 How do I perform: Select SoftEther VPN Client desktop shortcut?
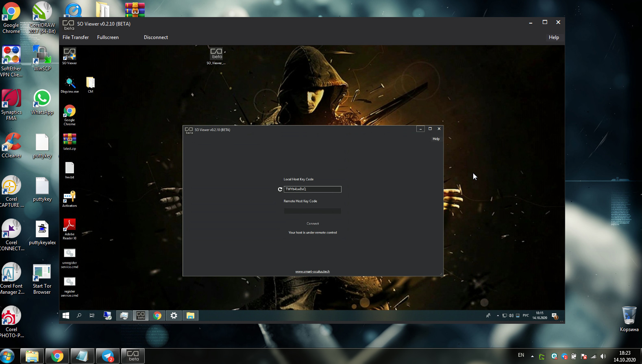[x=11, y=61]
